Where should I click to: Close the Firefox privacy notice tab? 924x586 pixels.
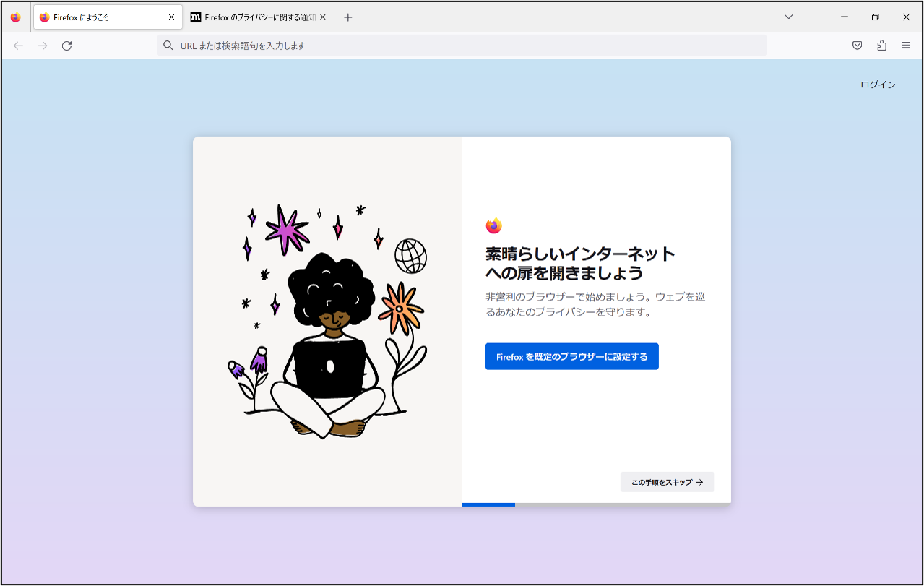click(x=323, y=17)
